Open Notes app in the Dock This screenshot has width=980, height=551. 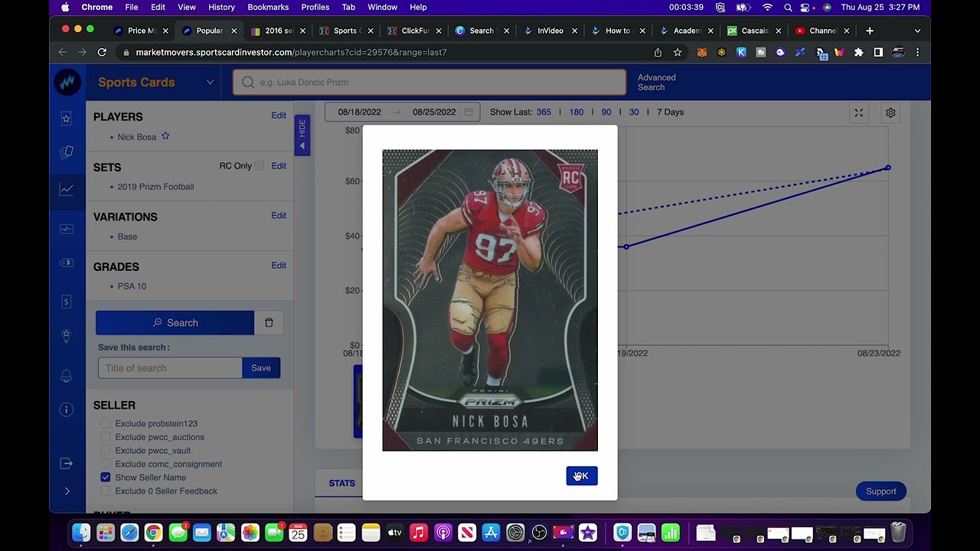371,533
